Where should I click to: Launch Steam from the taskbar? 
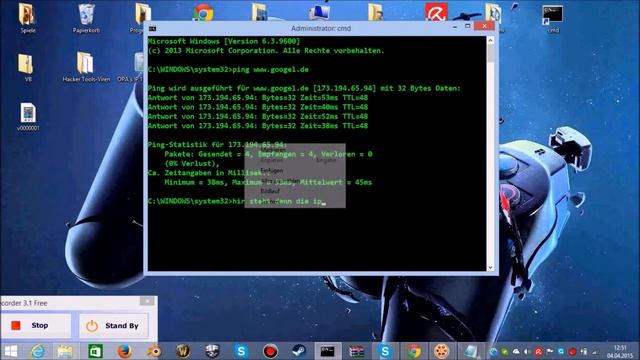(x=299, y=351)
